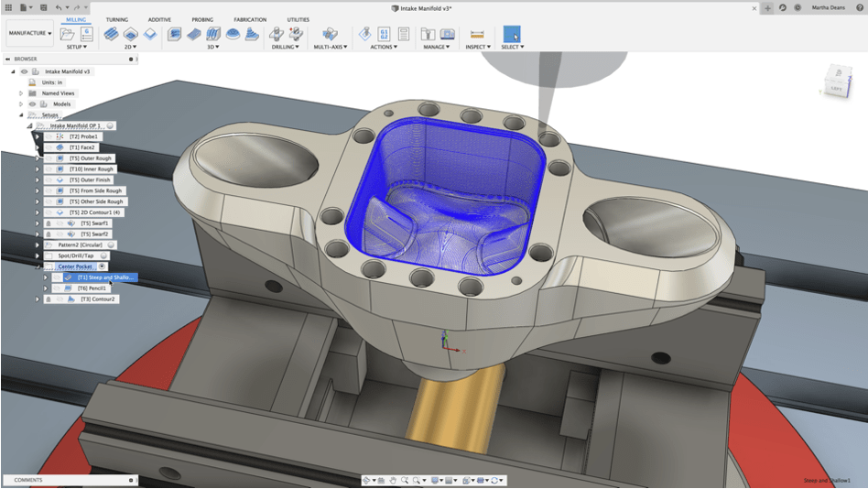Select the Pan hand tool in navigation bar
868x489 pixels.
click(x=393, y=480)
